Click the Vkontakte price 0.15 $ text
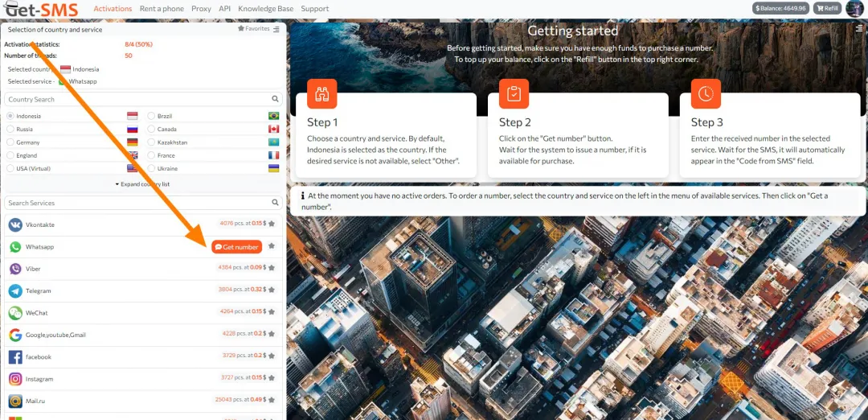 (x=259, y=224)
